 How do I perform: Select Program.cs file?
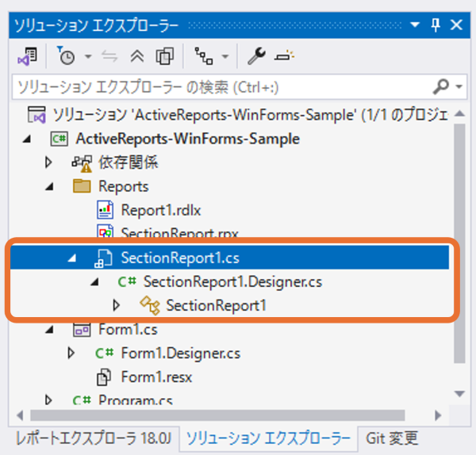[x=136, y=400]
